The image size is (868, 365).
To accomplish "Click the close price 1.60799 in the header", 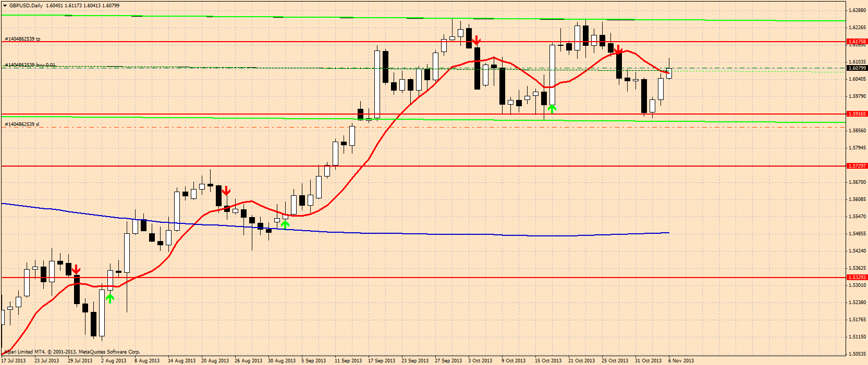I will [x=111, y=6].
